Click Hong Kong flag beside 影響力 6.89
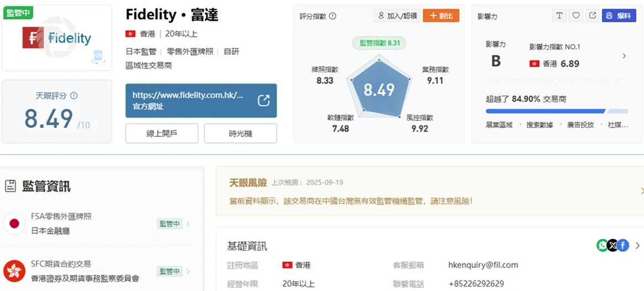Screen dimensions: 644x291 tap(535, 64)
